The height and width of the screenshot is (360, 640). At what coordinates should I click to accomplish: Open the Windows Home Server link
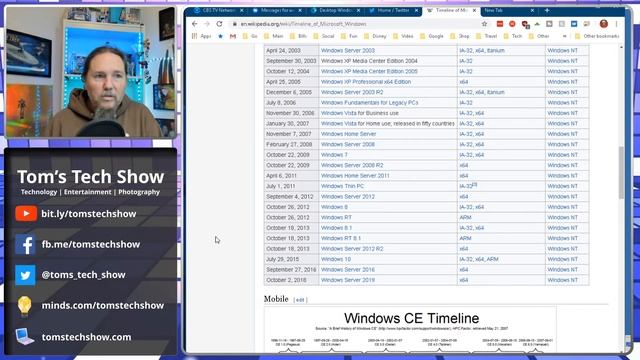pos(348,134)
